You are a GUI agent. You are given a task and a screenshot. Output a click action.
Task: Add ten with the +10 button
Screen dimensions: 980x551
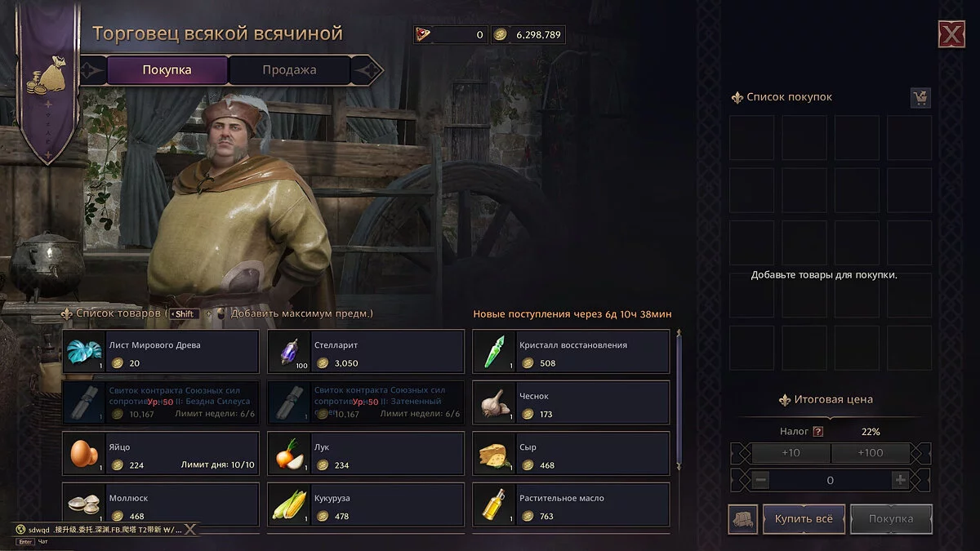coord(791,453)
